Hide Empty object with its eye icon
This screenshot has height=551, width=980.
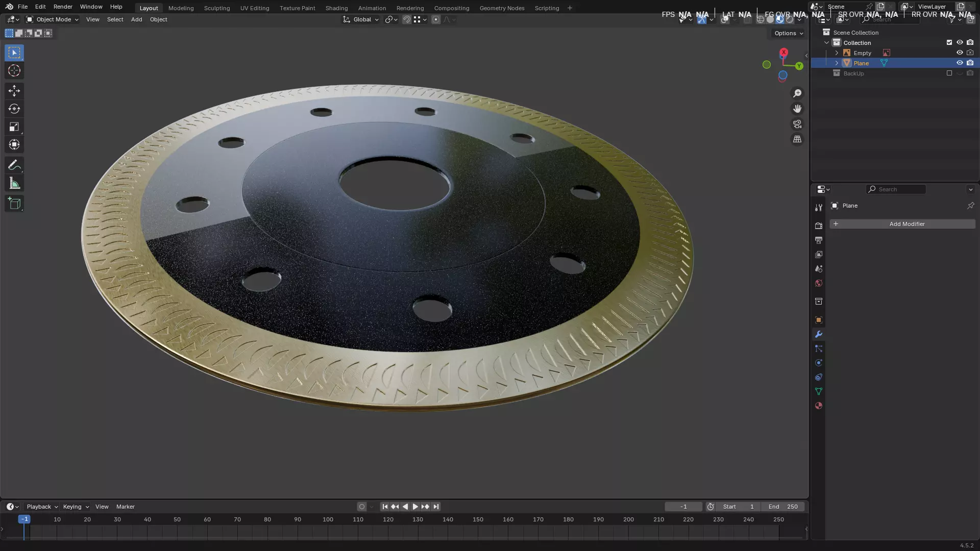(960, 53)
